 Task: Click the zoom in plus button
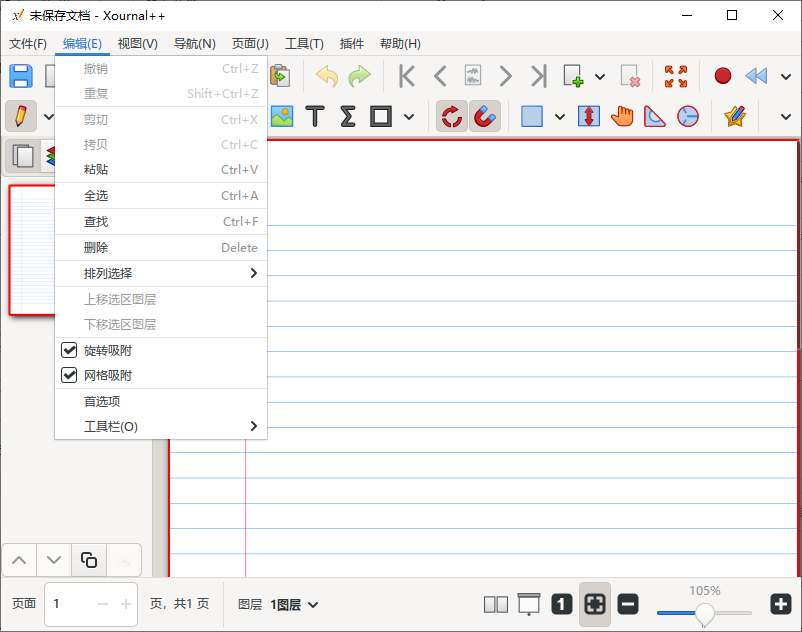pos(781,604)
